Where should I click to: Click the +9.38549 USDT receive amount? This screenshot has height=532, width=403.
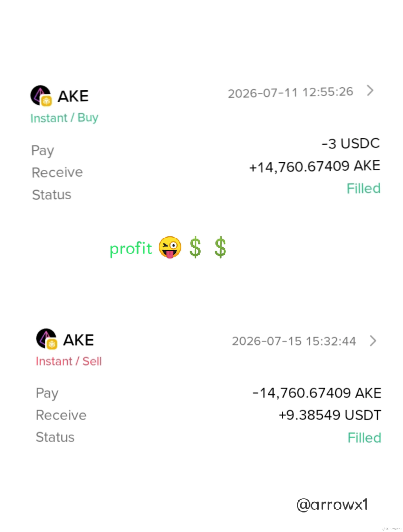tap(330, 415)
